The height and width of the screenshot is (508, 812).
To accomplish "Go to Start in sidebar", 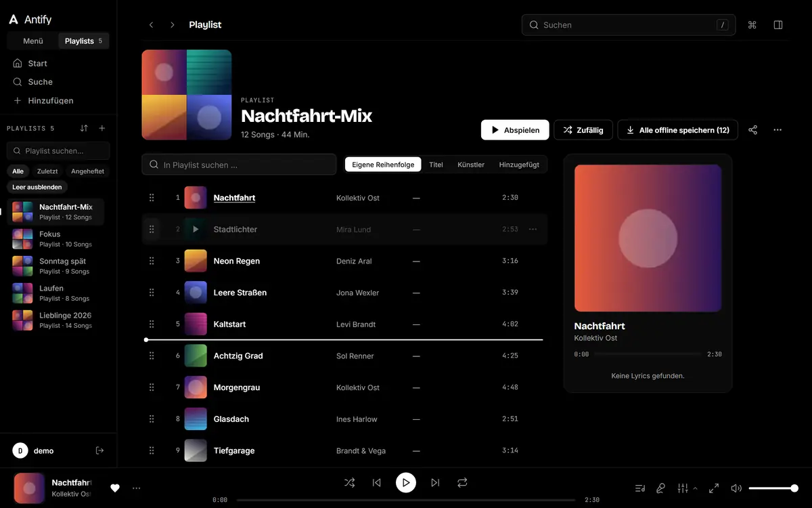I will point(58,63).
